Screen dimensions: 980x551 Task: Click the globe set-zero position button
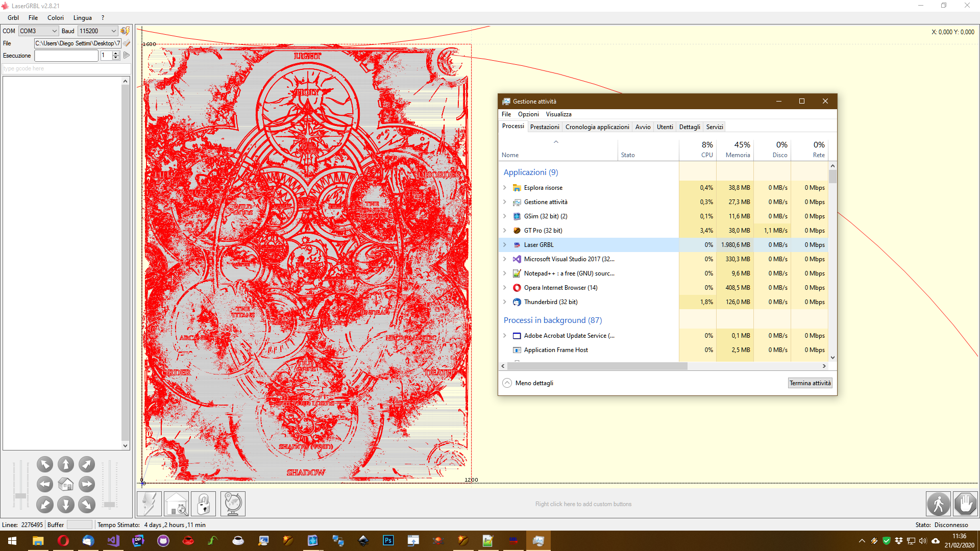click(x=233, y=504)
